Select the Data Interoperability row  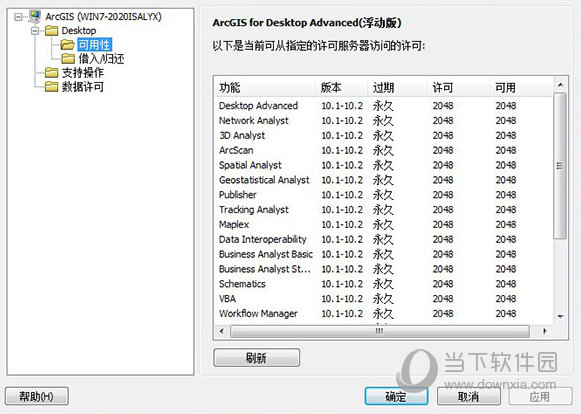(384, 239)
